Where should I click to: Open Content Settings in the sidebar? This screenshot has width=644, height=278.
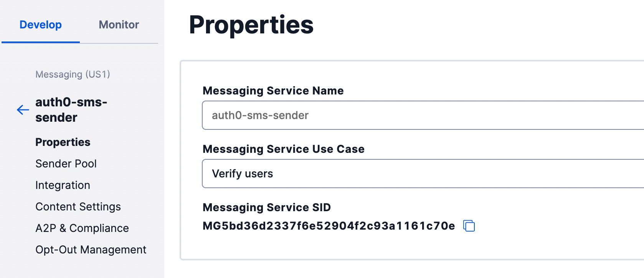[78, 207]
